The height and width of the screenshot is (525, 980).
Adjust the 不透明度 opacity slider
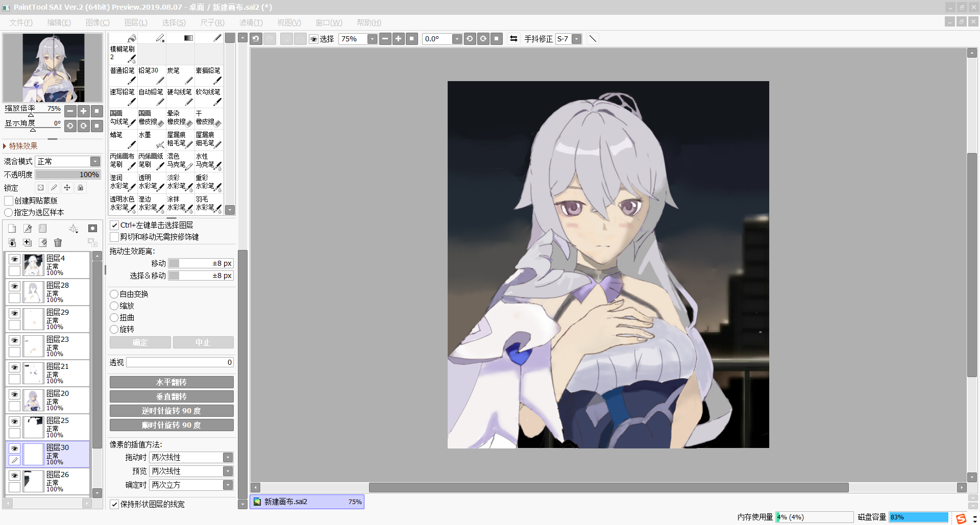67,174
